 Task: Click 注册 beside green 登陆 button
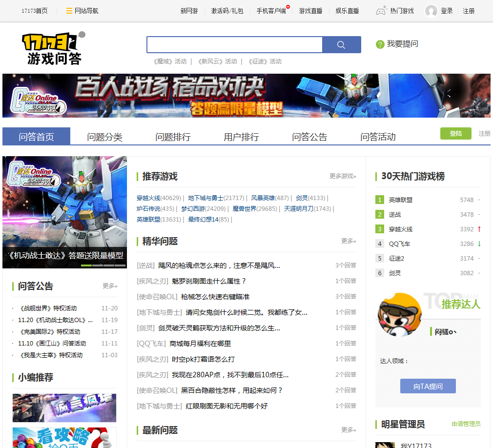click(484, 134)
